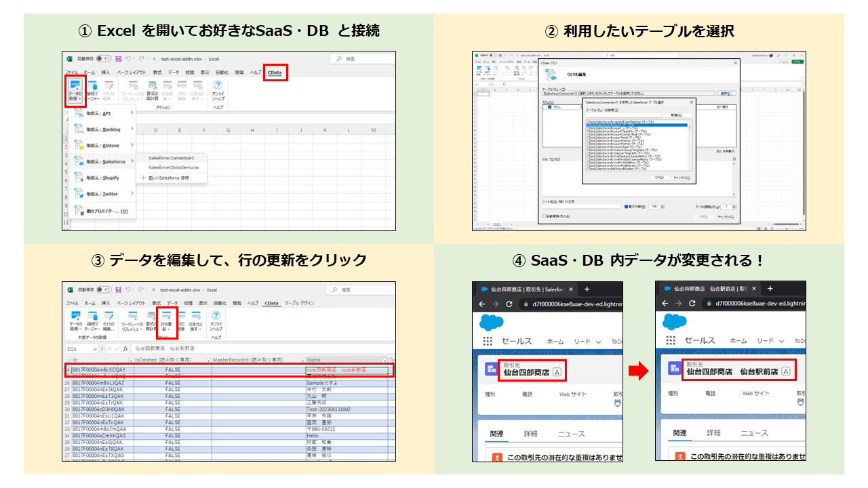Choose the 取得元: Shopify menu entry
Image resolution: width=868 pixels, height=488 pixels.
(x=102, y=178)
